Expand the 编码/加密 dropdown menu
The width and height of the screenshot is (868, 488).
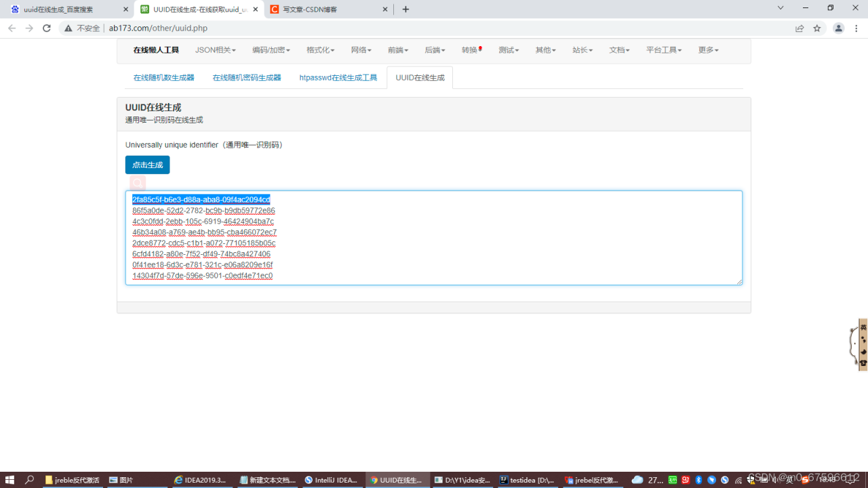271,50
